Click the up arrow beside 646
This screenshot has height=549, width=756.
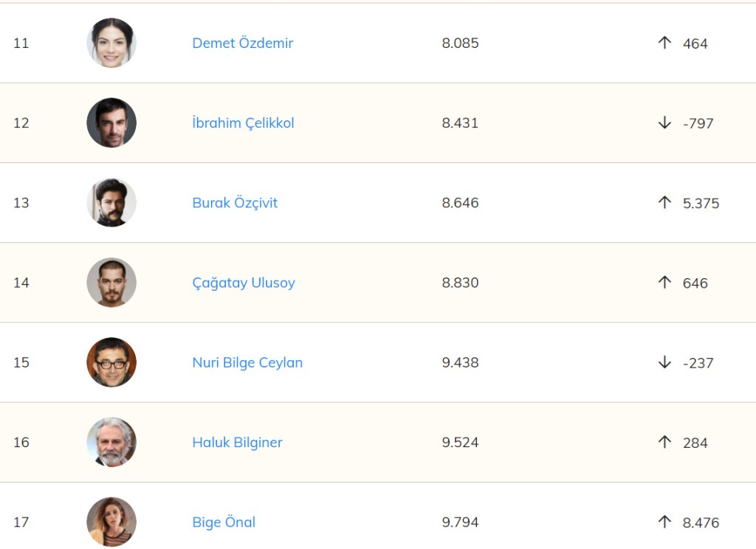664,282
